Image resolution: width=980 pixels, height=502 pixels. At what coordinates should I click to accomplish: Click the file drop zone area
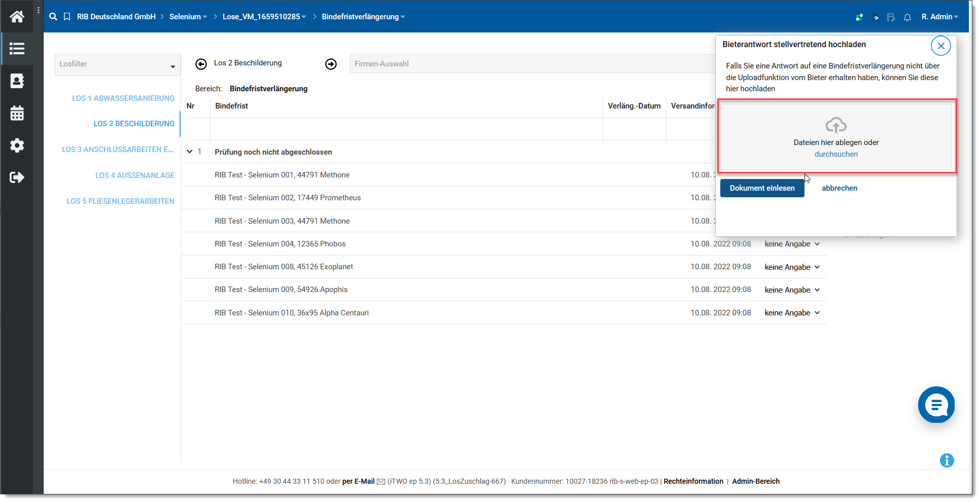coord(836,137)
